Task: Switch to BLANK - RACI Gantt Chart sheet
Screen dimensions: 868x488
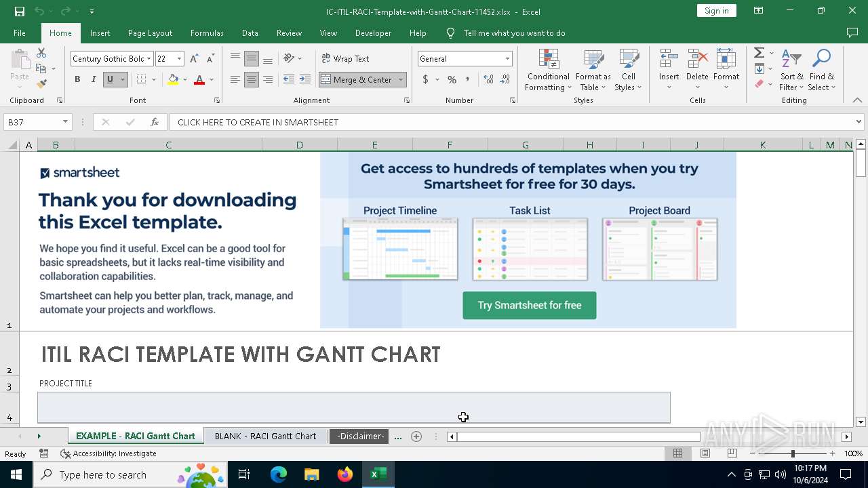Action: (x=265, y=436)
